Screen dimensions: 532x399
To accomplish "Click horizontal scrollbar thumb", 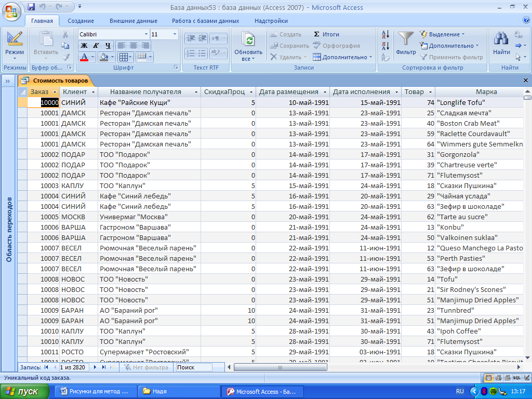I will tap(280, 367).
